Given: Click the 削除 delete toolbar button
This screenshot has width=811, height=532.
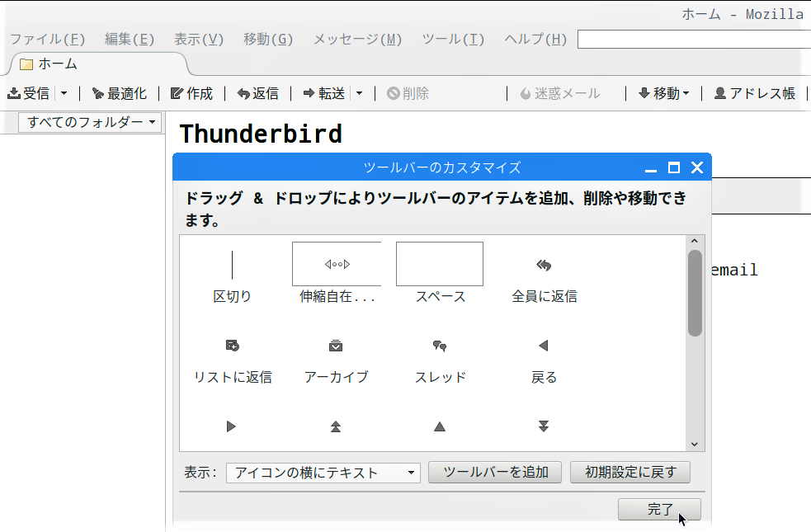Looking at the screenshot, I should point(408,93).
